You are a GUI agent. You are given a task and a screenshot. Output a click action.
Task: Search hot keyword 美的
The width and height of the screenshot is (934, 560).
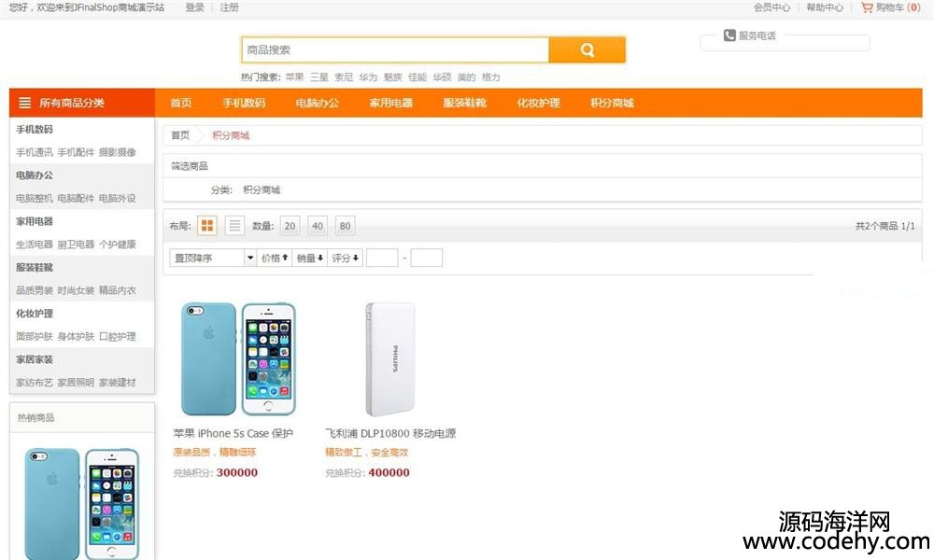pos(466,77)
